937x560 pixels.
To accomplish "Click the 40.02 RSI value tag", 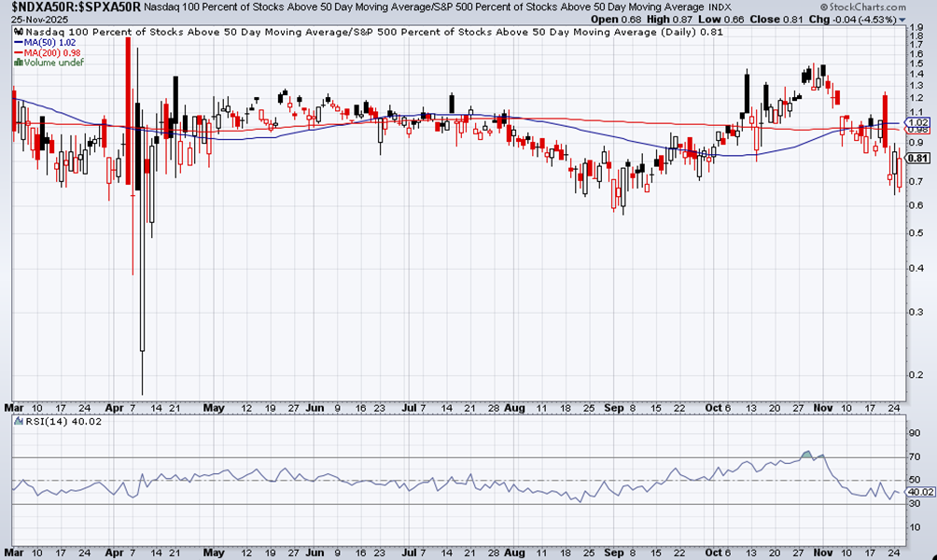I will pos(921,492).
